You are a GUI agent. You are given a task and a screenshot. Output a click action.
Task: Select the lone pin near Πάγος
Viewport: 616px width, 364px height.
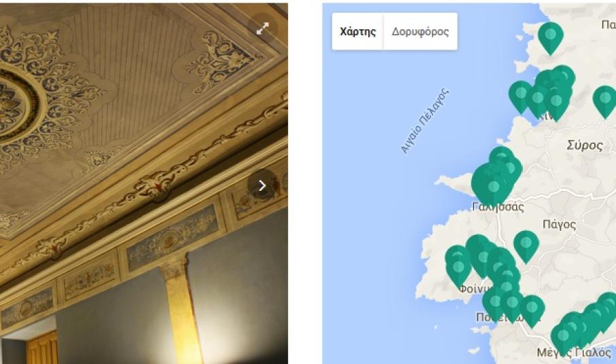(x=526, y=247)
